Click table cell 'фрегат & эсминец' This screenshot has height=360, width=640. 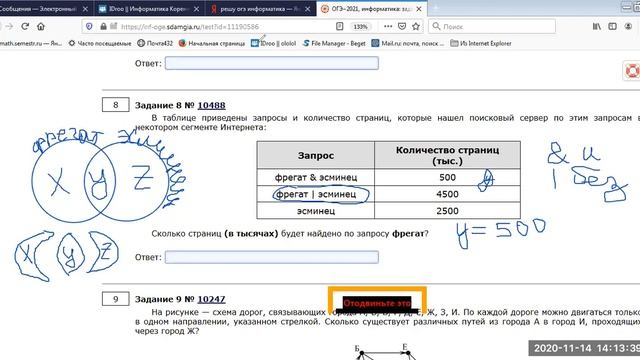point(316,177)
